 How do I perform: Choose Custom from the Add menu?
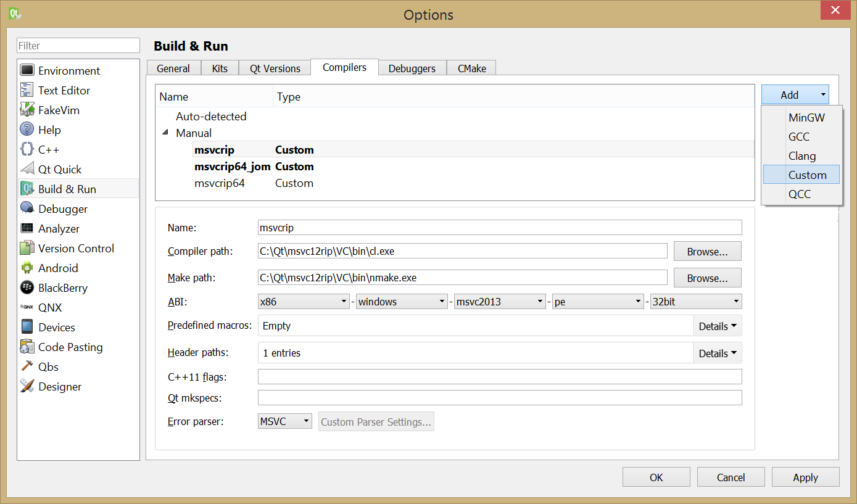802,175
